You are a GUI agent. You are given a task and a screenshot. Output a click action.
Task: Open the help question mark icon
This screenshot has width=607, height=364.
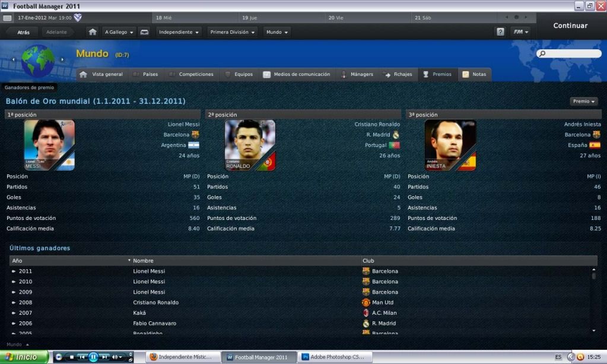500,32
